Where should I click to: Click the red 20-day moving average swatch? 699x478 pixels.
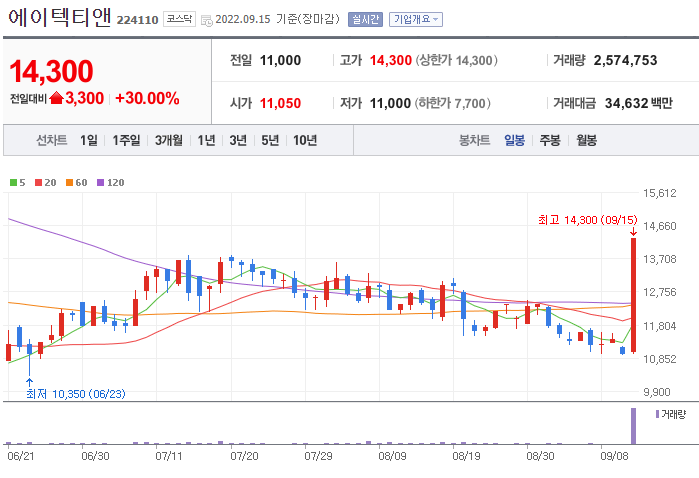38,182
